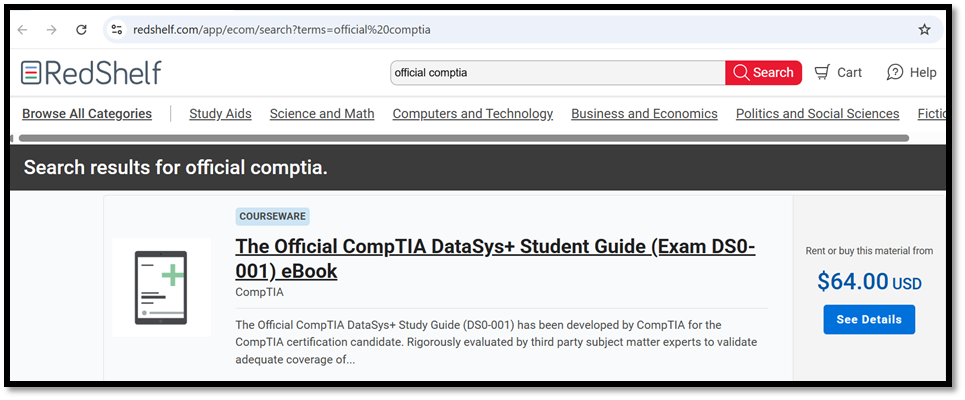Viewport: 965px width, 400px height.
Task: Focus the search field containing official comptia
Action: click(558, 73)
